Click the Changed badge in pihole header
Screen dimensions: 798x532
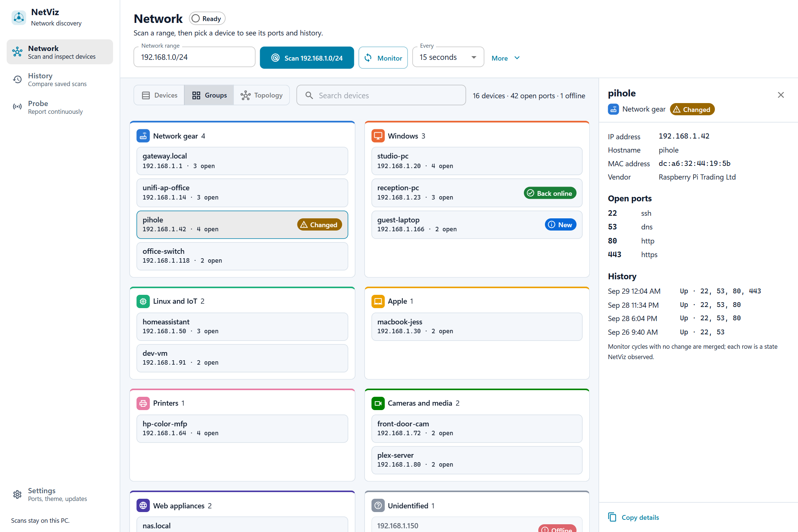(x=692, y=109)
